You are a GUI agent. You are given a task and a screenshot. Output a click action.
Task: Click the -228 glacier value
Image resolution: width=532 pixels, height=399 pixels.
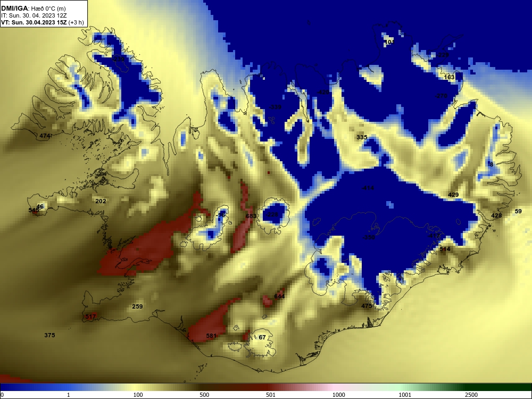click(x=272, y=214)
